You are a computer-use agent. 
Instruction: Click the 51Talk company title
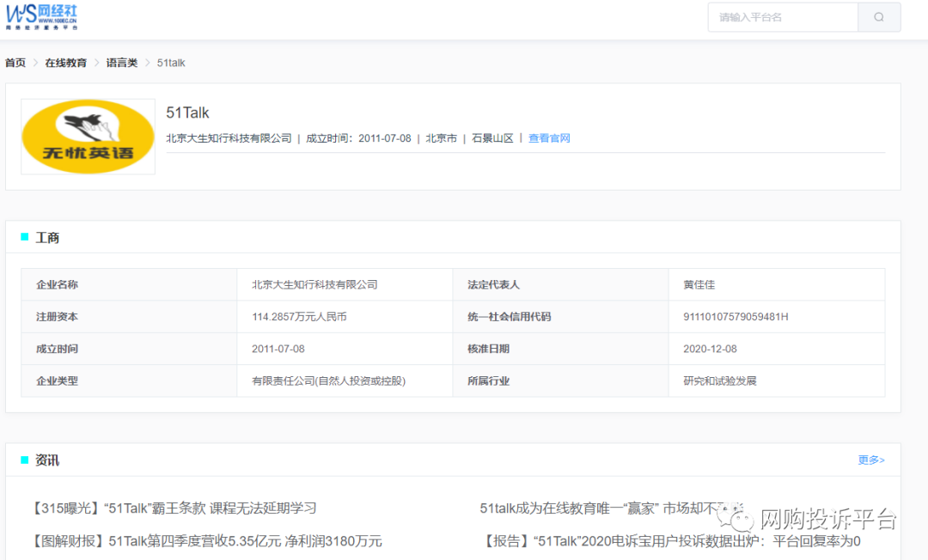[187, 113]
